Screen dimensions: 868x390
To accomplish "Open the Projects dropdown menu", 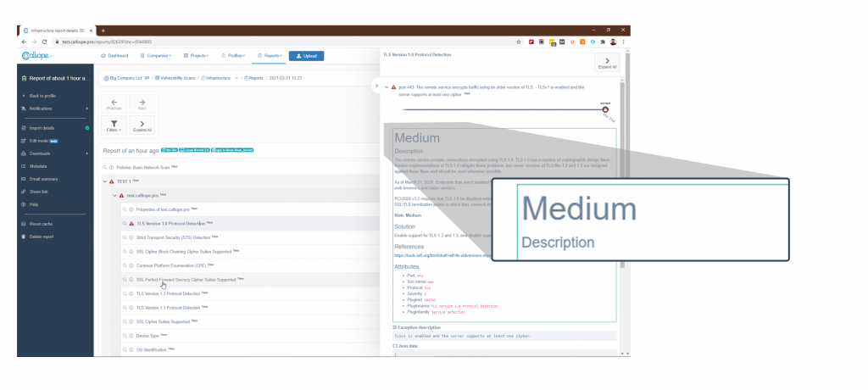I will pyautogui.click(x=197, y=56).
